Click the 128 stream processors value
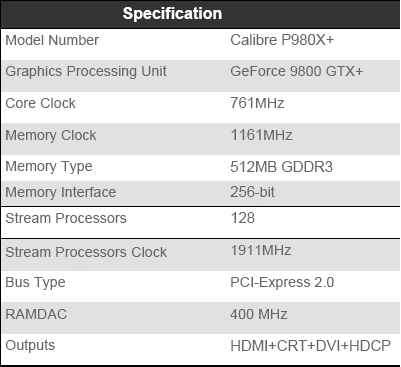 pos(242,218)
